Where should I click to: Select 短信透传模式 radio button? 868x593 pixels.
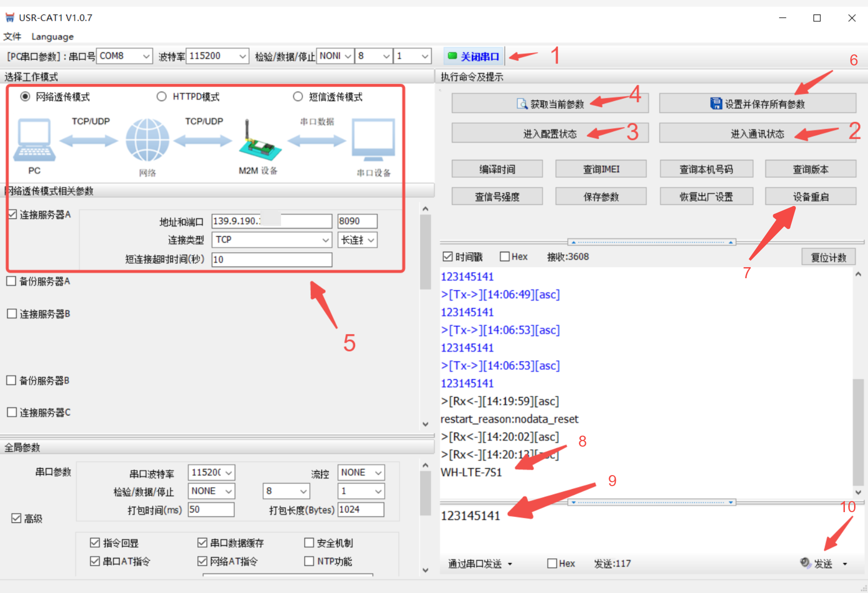(298, 97)
